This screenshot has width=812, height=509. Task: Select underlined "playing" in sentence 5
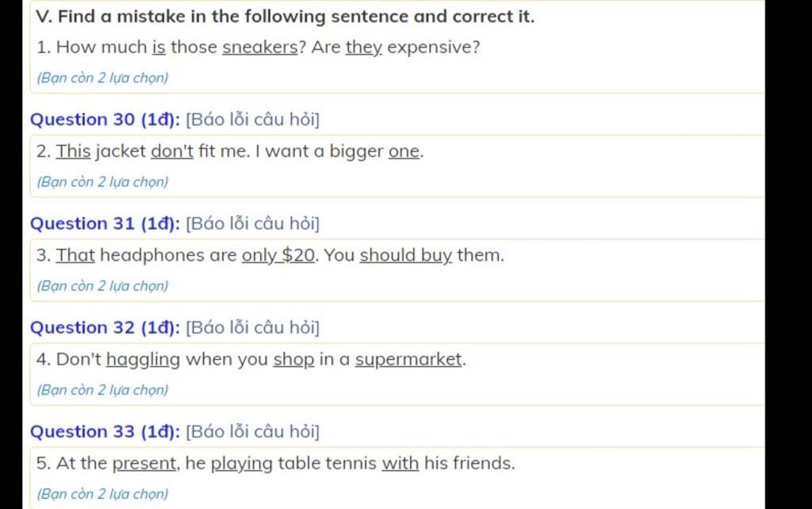(241, 464)
